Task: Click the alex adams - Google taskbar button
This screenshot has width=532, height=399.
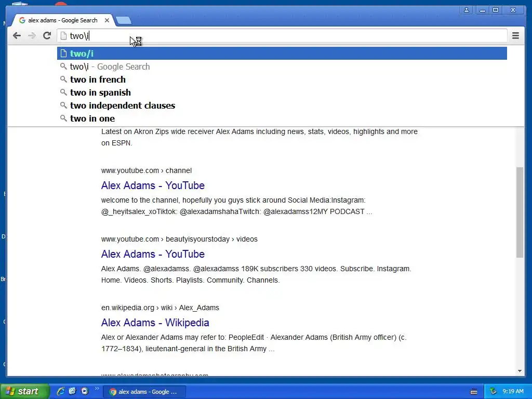Action: (x=144, y=392)
